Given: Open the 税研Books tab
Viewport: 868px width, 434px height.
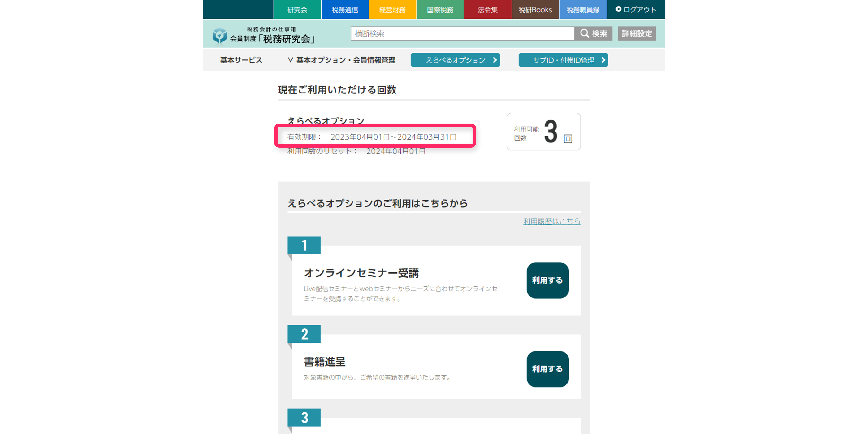Looking at the screenshot, I should coord(535,9).
